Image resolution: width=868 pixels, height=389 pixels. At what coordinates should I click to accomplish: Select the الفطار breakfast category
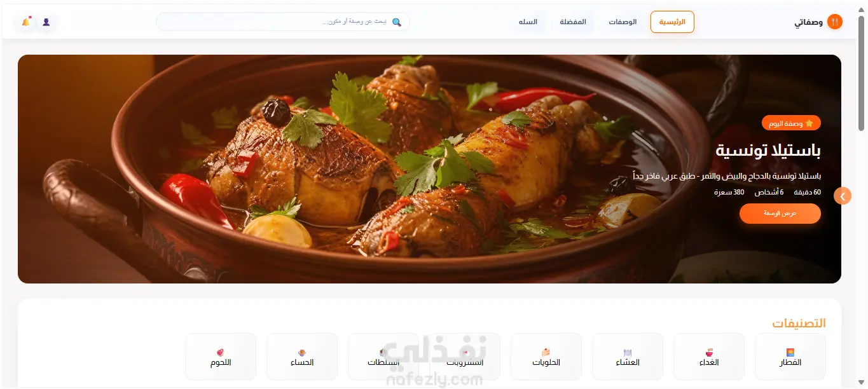coord(790,357)
